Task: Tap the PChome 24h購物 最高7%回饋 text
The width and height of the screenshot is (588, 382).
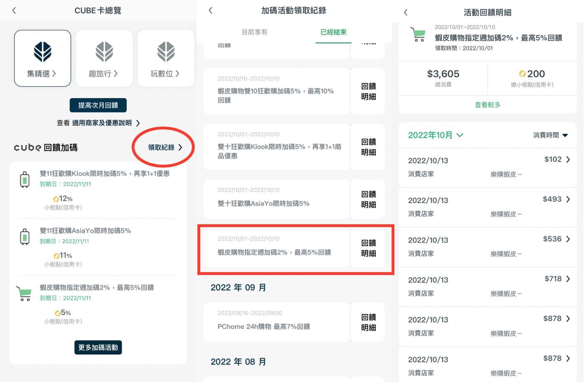Action: pyautogui.click(x=264, y=326)
